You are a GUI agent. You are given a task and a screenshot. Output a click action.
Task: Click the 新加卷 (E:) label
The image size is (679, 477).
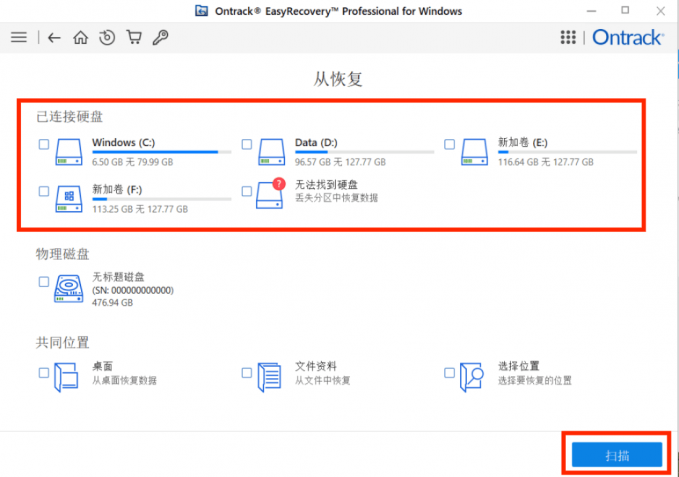[x=523, y=142]
